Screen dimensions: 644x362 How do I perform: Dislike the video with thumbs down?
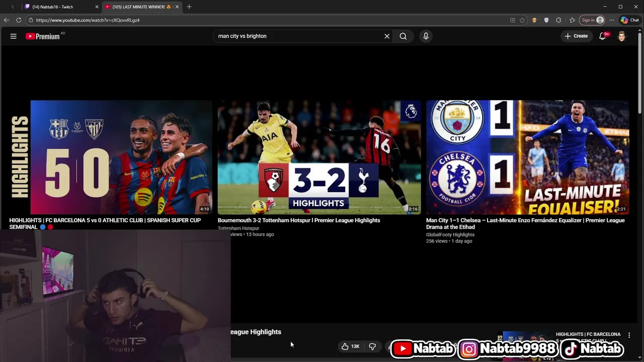(372, 346)
